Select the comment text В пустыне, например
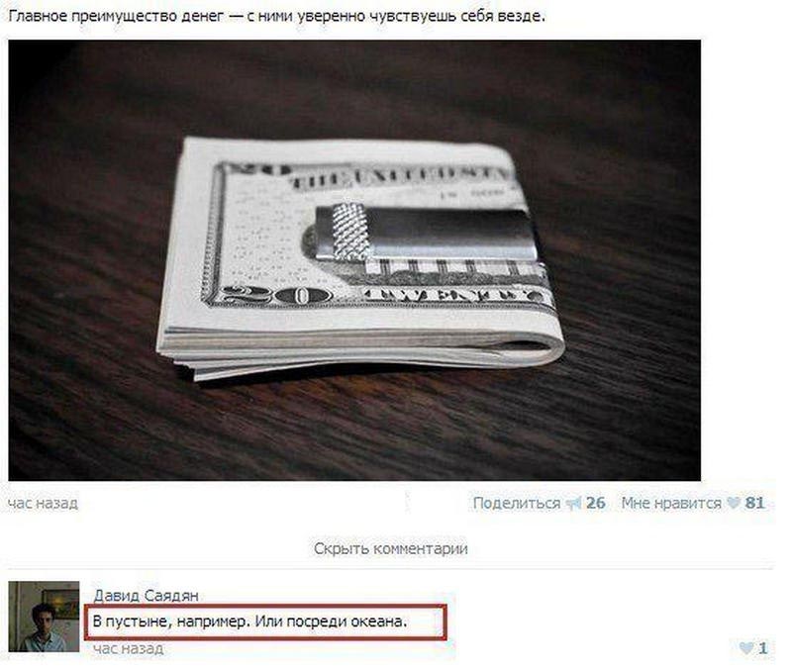This screenshot has width=792, height=672. [171, 622]
